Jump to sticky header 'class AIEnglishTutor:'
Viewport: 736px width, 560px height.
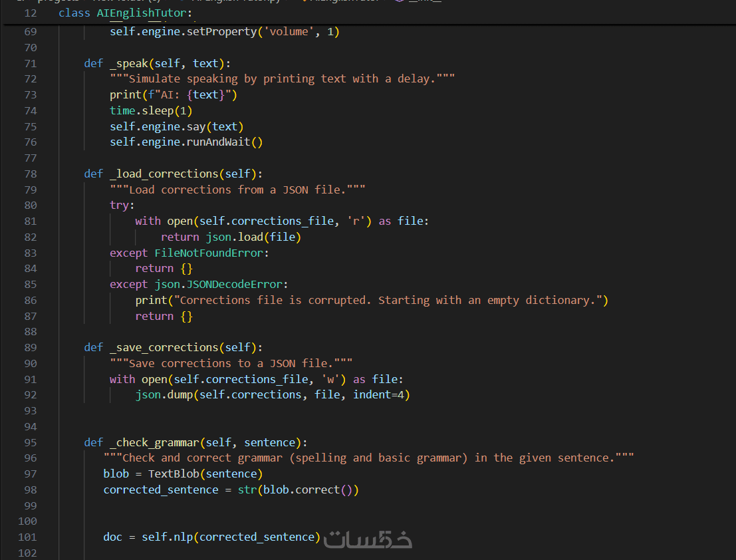click(x=126, y=13)
